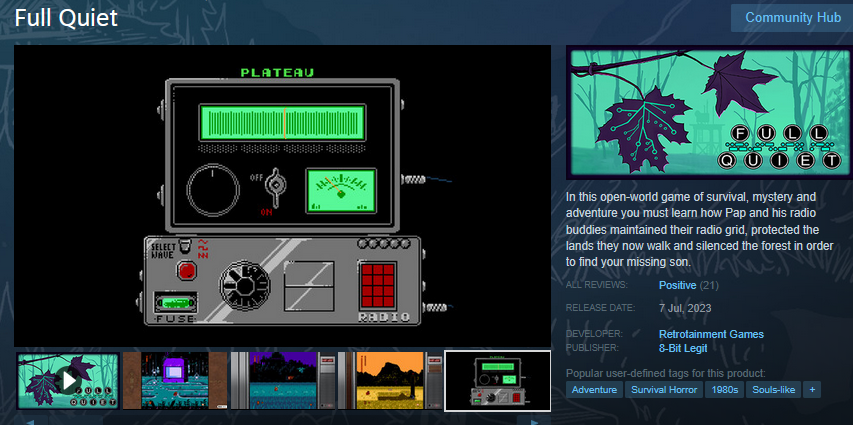Viewport: 853px width, 425px height.
Task: Click the DEVELOPER label
Action: click(594, 334)
